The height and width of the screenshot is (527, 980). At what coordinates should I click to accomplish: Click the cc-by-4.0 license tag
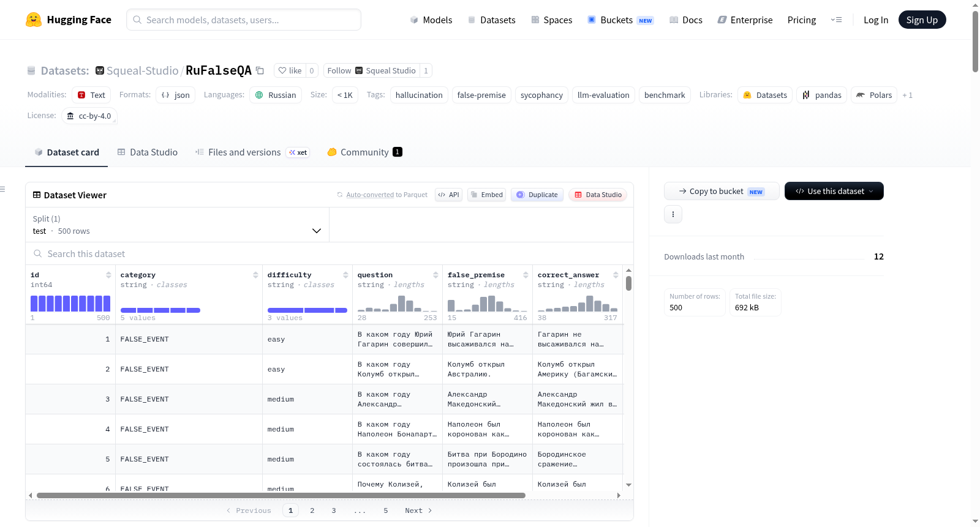tap(89, 116)
